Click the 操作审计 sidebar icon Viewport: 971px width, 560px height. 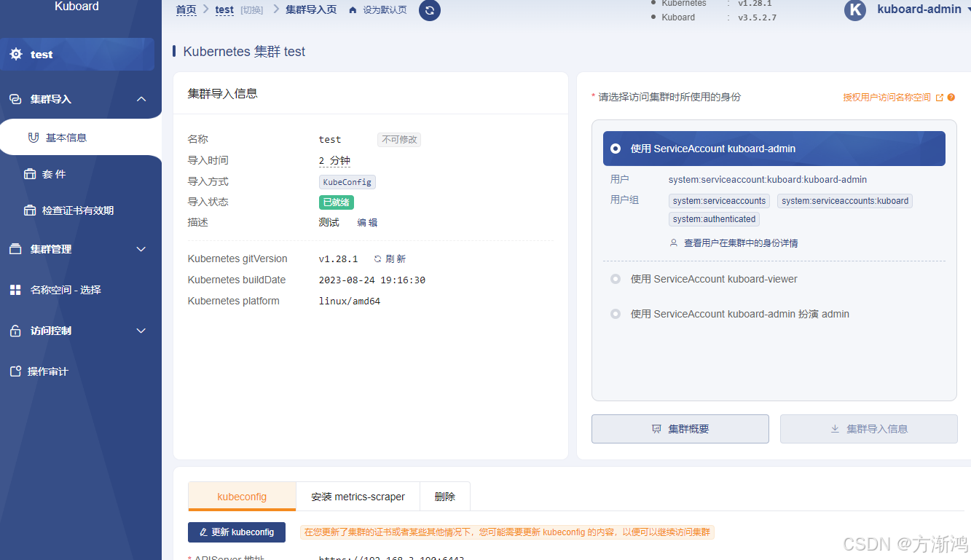(15, 371)
